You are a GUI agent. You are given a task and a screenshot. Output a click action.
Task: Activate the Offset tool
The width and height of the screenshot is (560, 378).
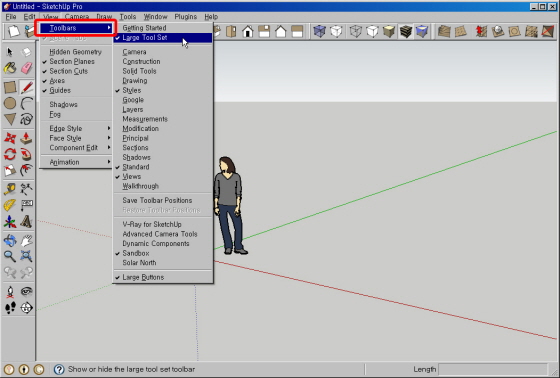[26, 170]
